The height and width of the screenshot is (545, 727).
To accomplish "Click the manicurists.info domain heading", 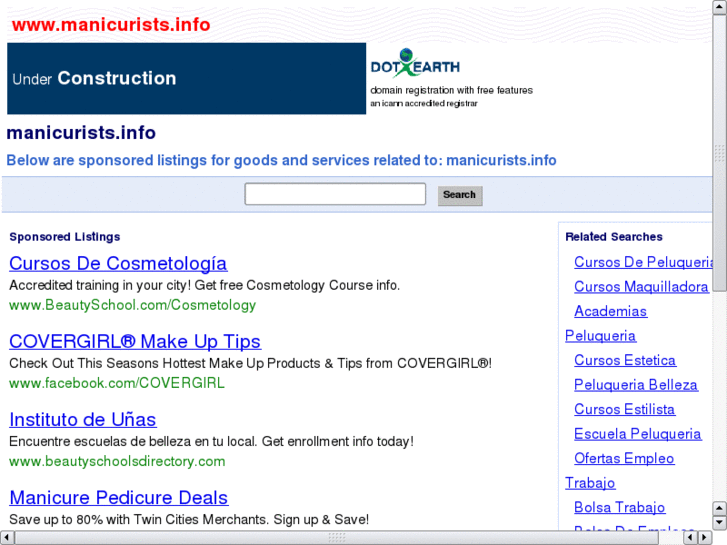I will 81,133.
